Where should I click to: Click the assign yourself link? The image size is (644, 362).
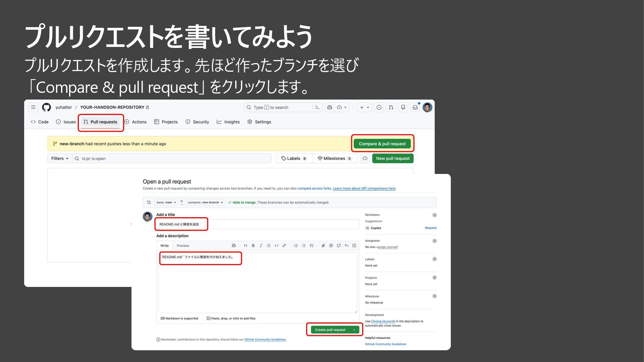tap(387, 247)
